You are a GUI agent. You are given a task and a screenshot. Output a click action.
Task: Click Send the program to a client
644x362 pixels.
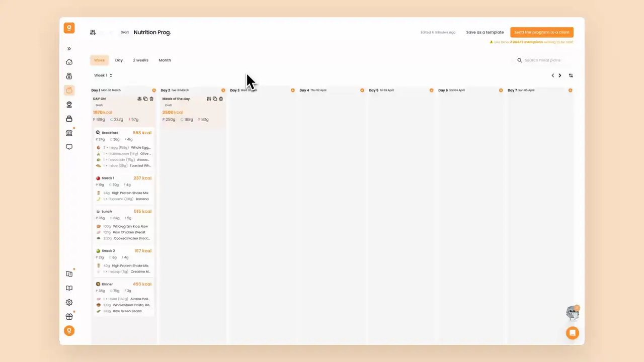point(542,32)
